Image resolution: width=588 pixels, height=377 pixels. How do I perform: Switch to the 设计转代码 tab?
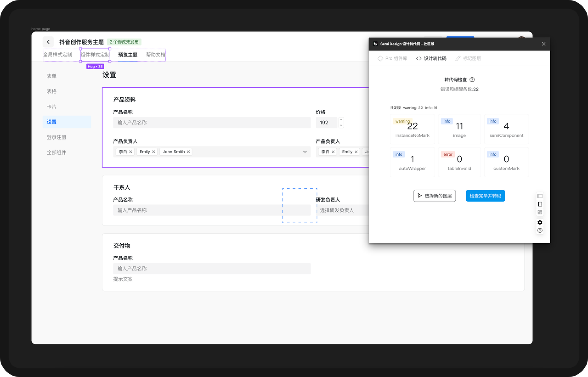click(431, 59)
